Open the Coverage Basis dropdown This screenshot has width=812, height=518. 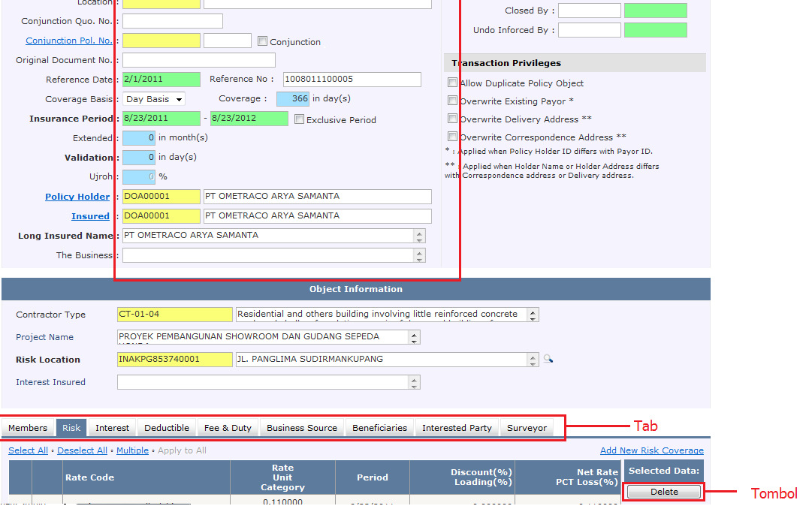pyautogui.click(x=154, y=99)
